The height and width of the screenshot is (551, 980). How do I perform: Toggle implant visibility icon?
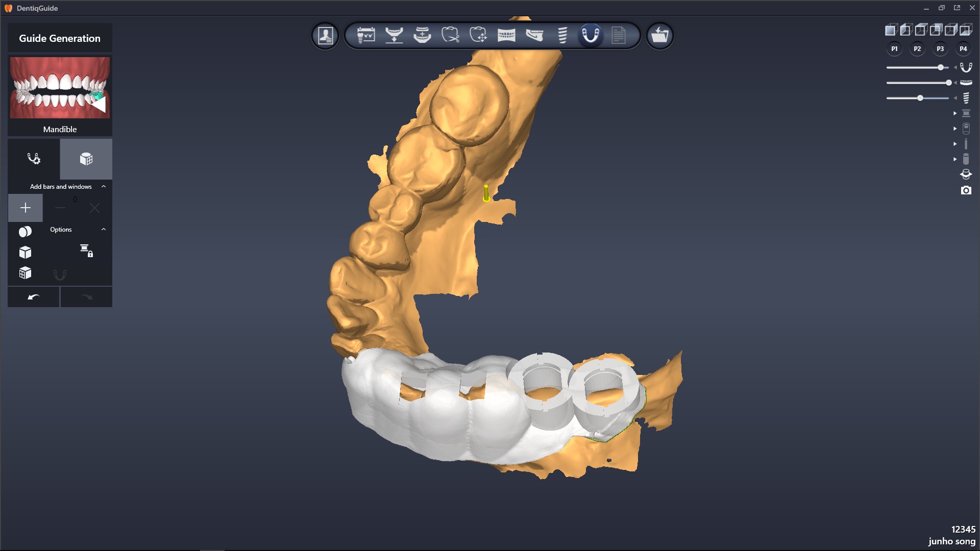pos(966,98)
